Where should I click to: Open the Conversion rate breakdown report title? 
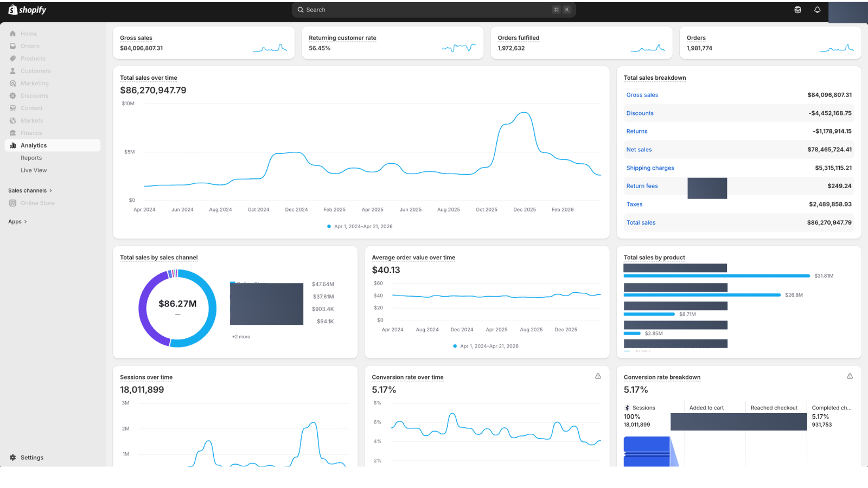[x=662, y=377]
